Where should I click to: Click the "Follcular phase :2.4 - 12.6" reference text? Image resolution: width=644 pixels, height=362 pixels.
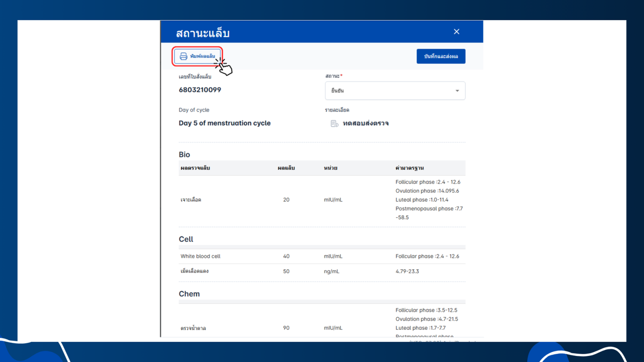(427, 256)
